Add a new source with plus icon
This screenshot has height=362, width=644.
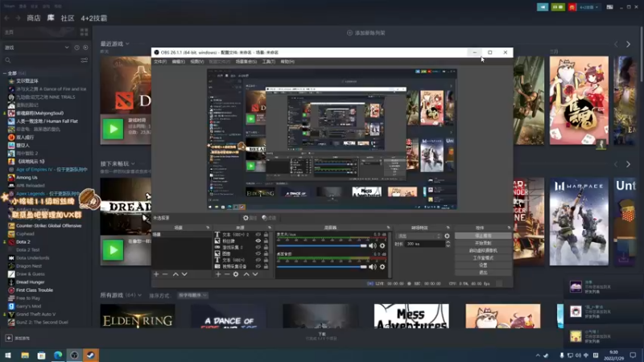click(x=218, y=274)
